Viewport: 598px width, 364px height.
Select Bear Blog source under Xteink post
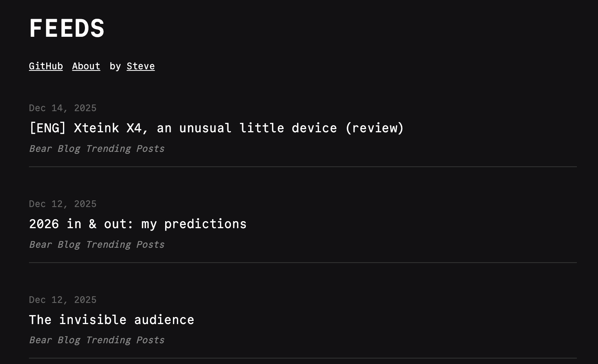pos(97,149)
